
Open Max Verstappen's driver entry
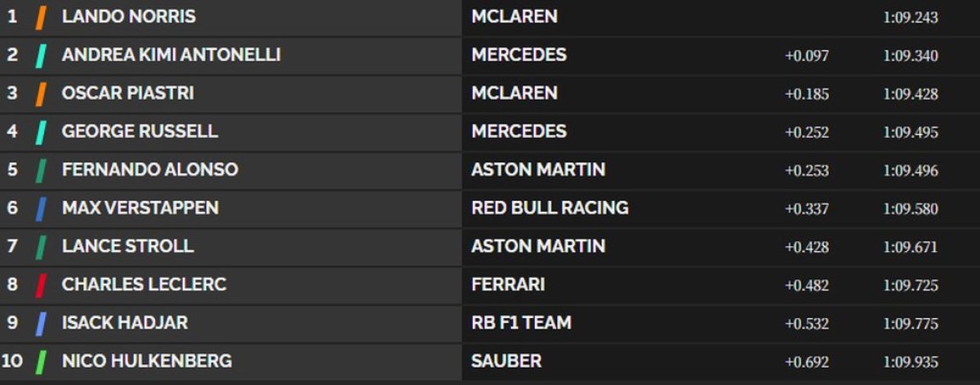(x=140, y=208)
